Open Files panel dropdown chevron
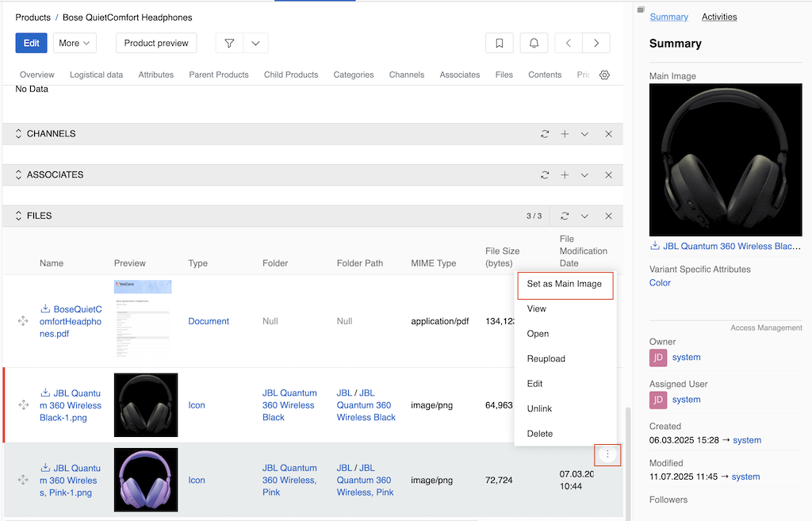The width and height of the screenshot is (812, 521). point(584,216)
